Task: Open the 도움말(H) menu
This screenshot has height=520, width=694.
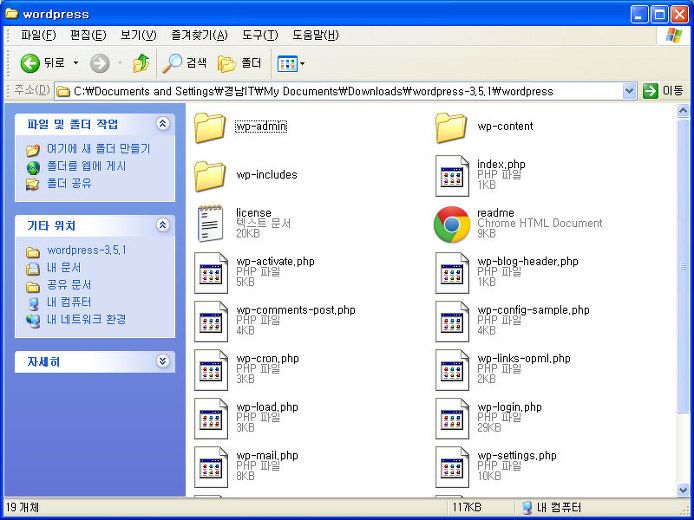Action: tap(316, 35)
